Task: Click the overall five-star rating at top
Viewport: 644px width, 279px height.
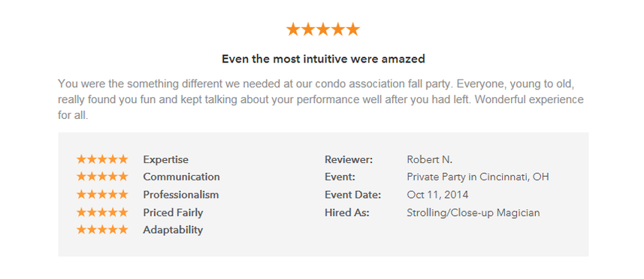Action: pos(323,29)
